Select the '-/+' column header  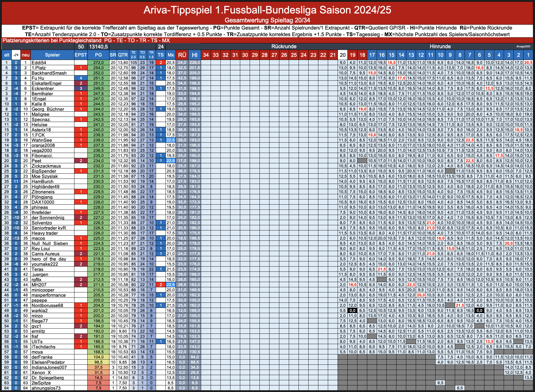16,55
